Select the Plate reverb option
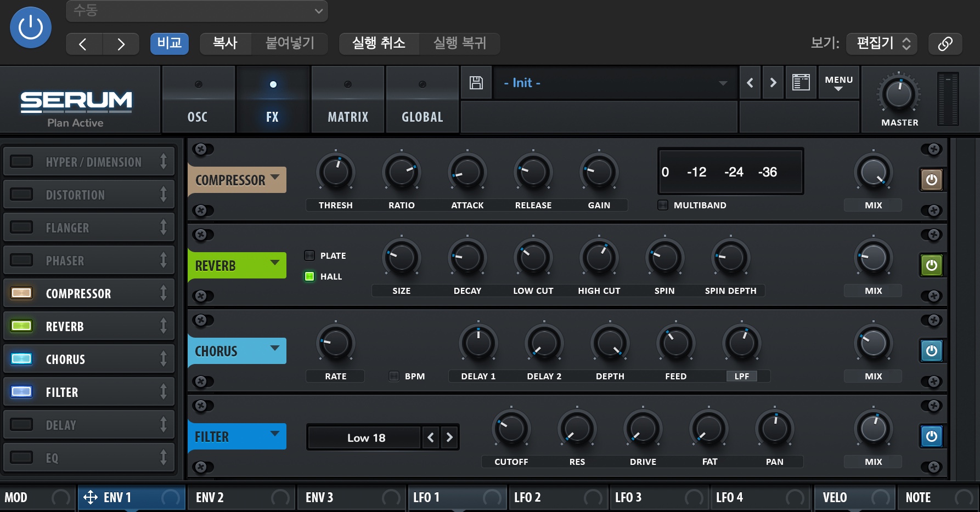The height and width of the screenshot is (512, 980). 309,255
